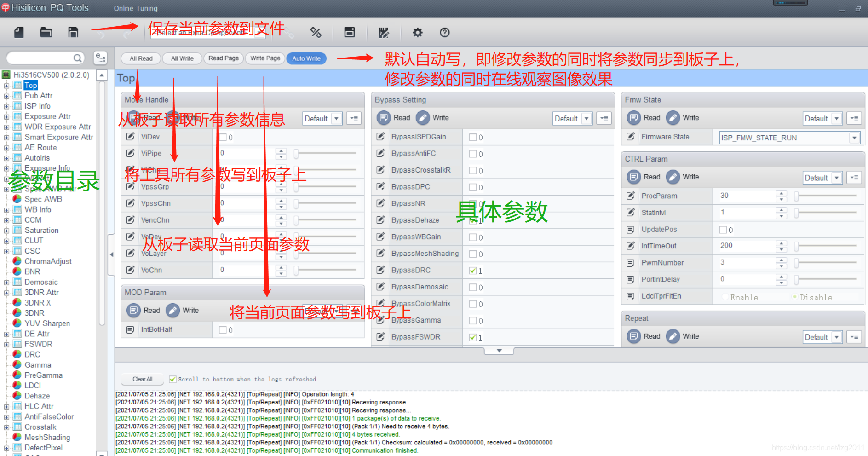868x456 pixels.
Task: Click the search magnifier in tree filter box
Action: [x=78, y=58]
